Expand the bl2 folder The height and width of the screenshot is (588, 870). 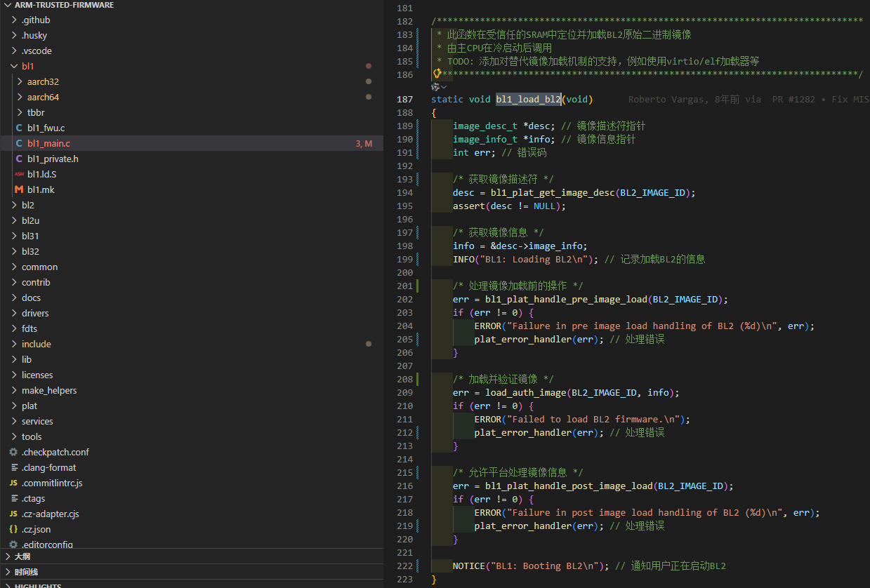click(15, 205)
